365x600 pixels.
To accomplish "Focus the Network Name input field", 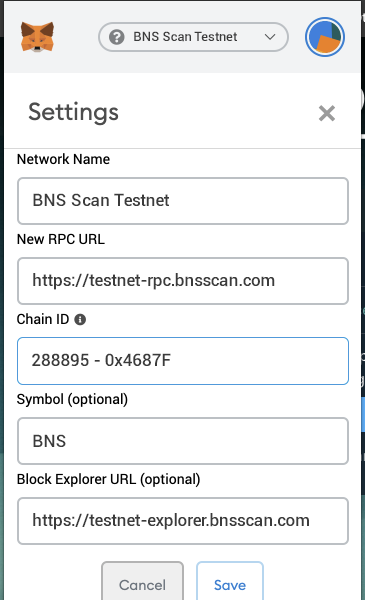I will click(183, 201).
